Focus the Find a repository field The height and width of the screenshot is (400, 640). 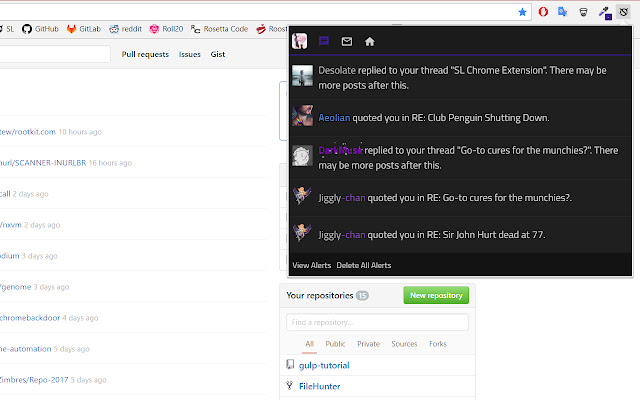pyautogui.click(x=377, y=322)
